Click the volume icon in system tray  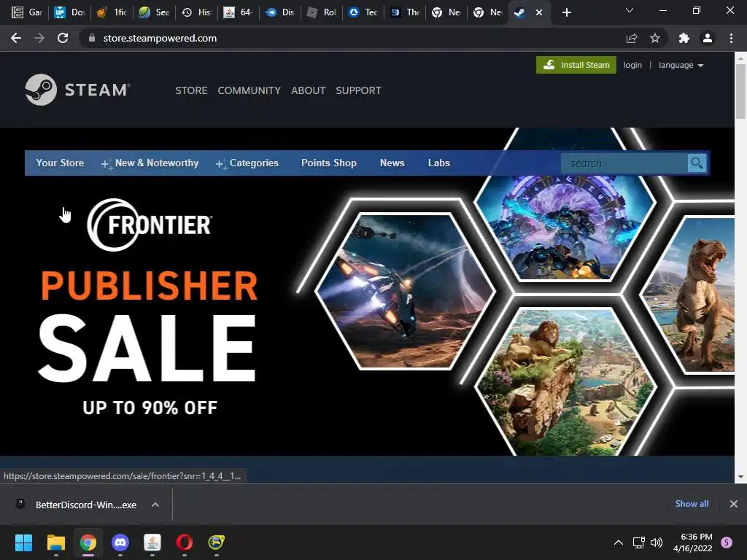657,542
